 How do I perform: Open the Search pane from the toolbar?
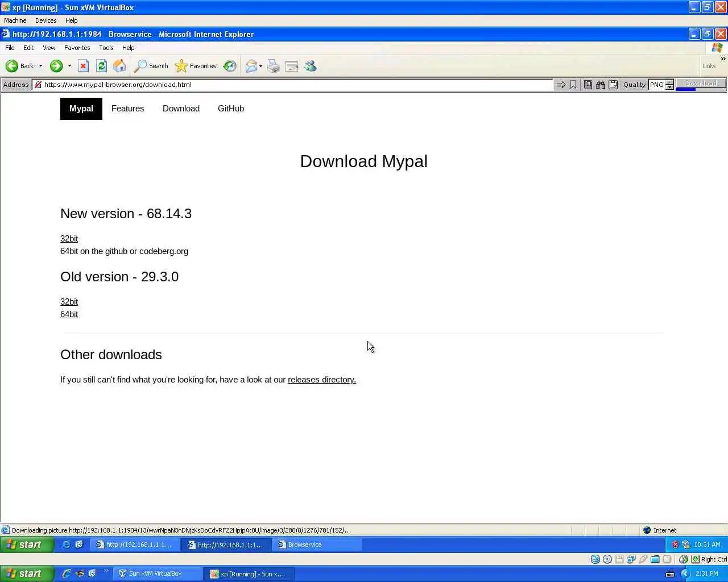tap(151, 66)
